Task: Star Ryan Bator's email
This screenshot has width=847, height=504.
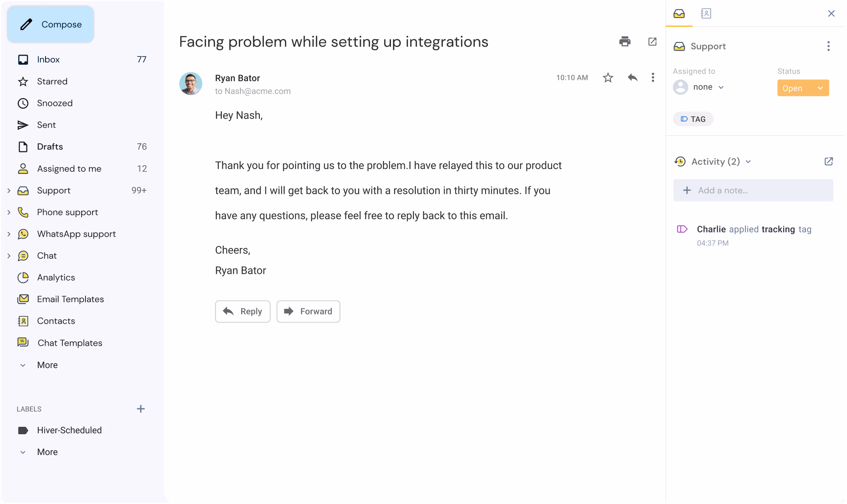Action: pyautogui.click(x=608, y=78)
